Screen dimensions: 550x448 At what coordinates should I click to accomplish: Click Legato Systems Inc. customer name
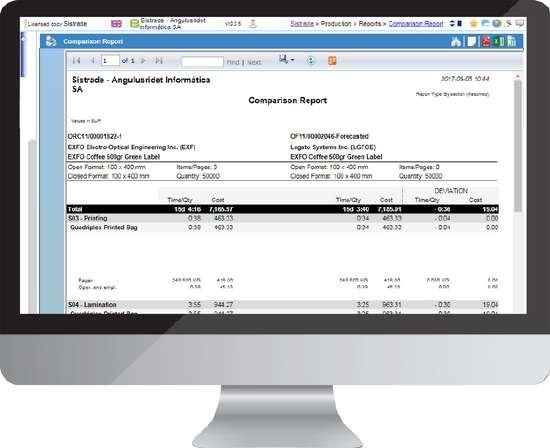[333, 147]
